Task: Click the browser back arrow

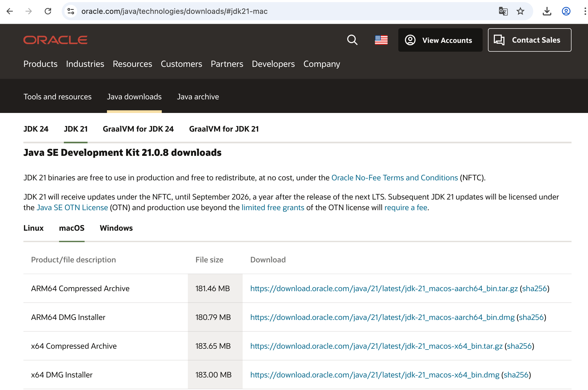Action: [10, 11]
